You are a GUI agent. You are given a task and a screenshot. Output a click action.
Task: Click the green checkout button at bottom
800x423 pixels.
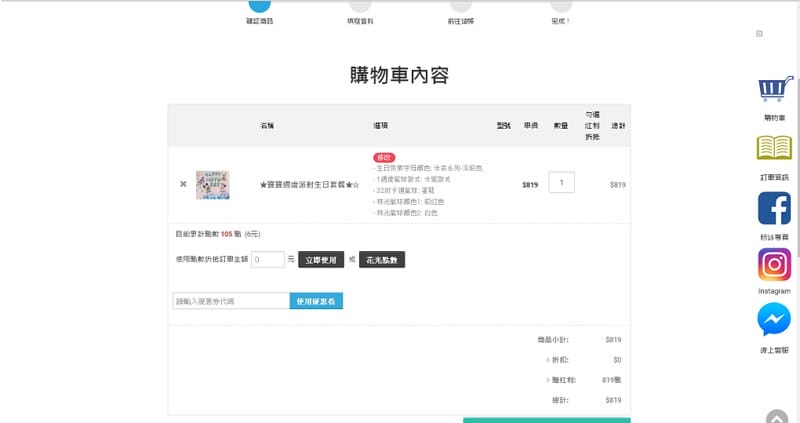[546, 420]
